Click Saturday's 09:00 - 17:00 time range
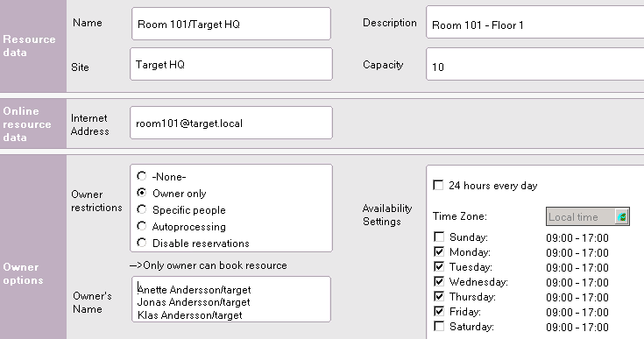Viewport: 644px width, 339px height. click(577, 328)
